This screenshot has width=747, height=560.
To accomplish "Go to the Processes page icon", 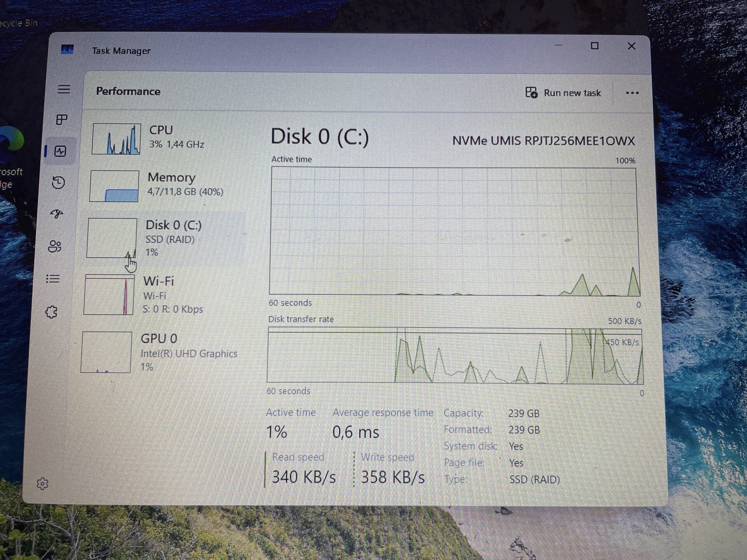I will click(x=62, y=119).
